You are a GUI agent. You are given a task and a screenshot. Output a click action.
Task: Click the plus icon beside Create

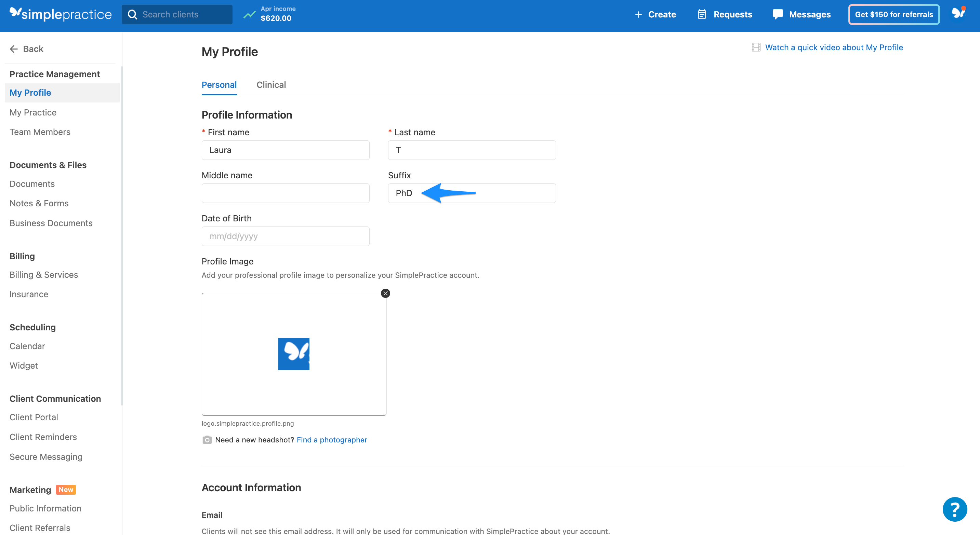pyautogui.click(x=638, y=14)
